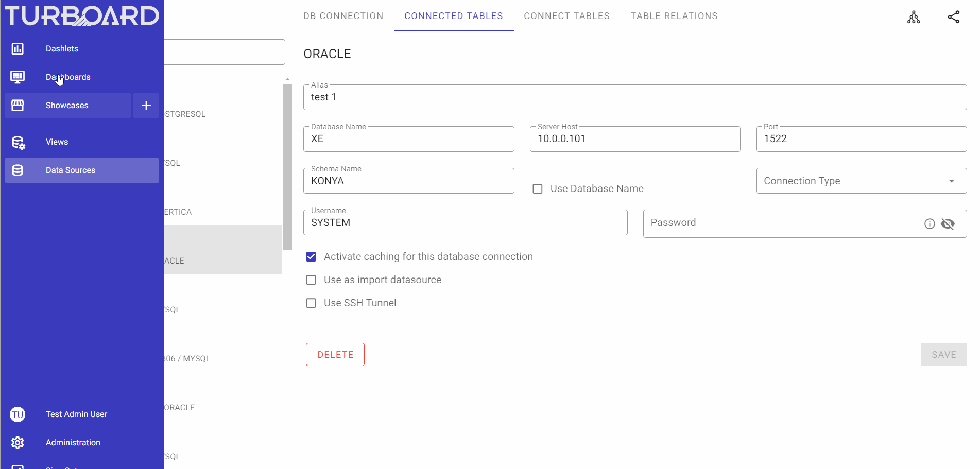The width and height of the screenshot is (980, 469).
Task: Check the Use Database Name checkbox
Action: point(538,189)
